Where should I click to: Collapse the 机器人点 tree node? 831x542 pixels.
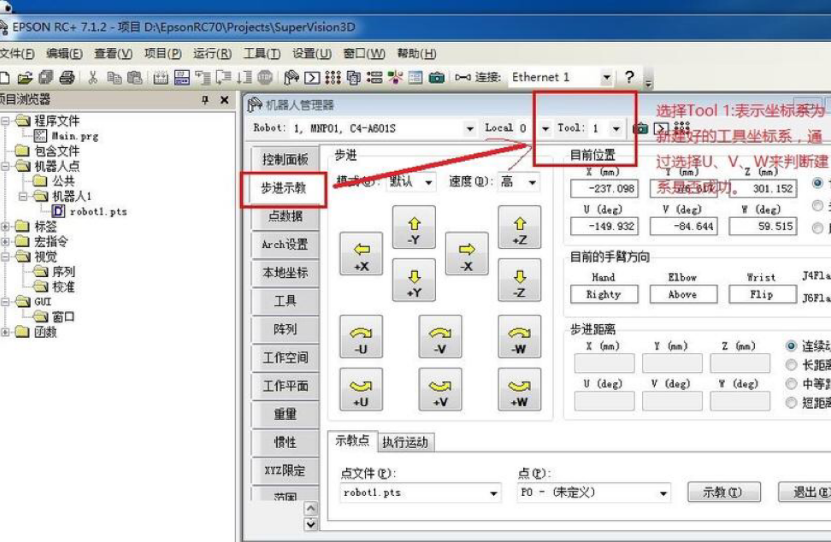point(5,166)
